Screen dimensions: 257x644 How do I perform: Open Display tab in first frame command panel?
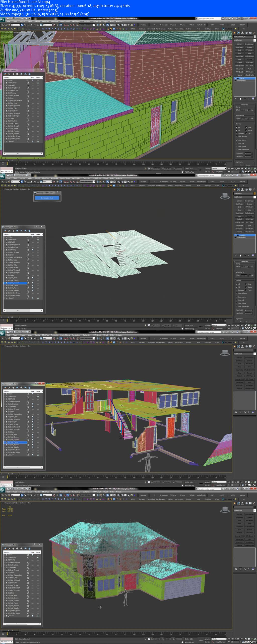(x=250, y=33)
